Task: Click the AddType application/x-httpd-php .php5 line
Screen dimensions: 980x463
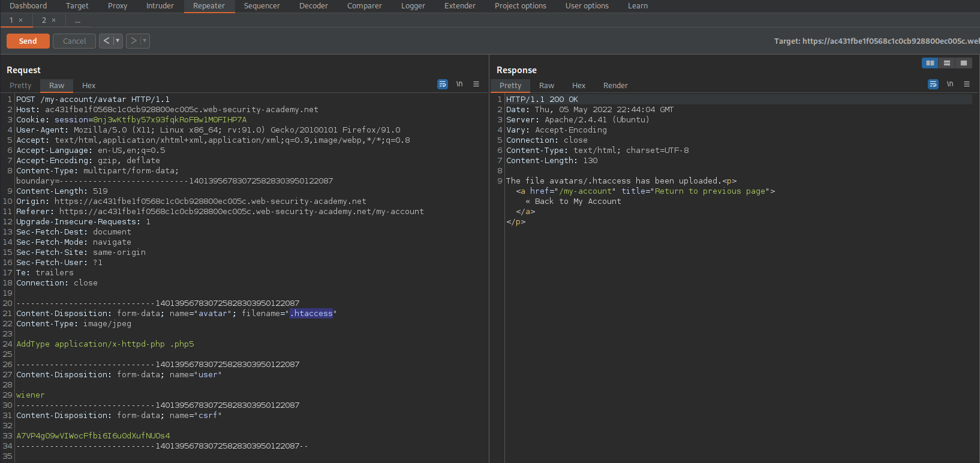Action: pyautogui.click(x=105, y=344)
